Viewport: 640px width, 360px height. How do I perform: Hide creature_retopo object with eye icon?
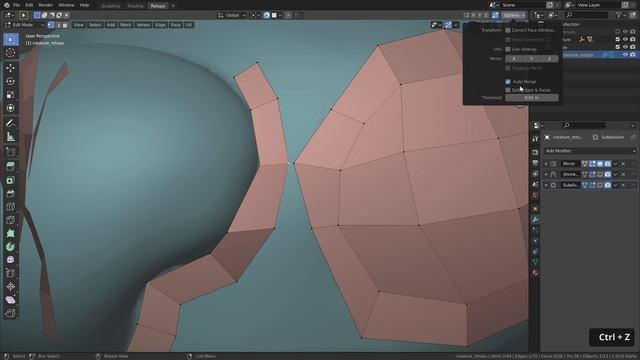[x=625, y=55]
